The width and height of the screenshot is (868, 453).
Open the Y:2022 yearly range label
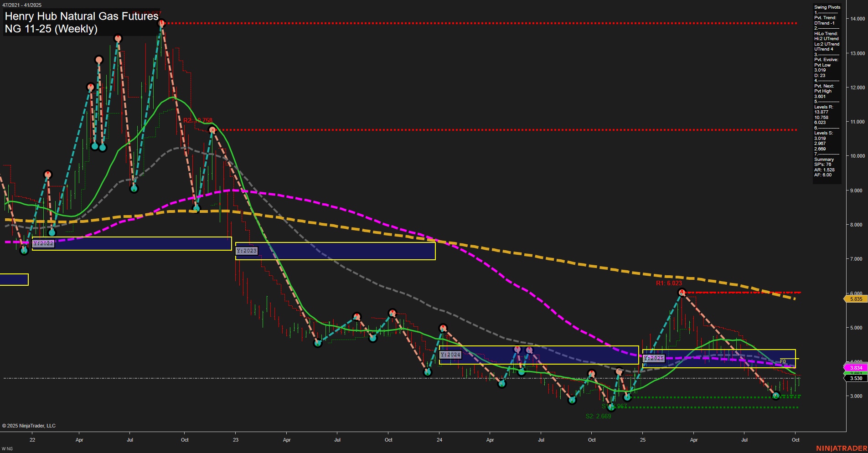pyautogui.click(x=44, y=243)
